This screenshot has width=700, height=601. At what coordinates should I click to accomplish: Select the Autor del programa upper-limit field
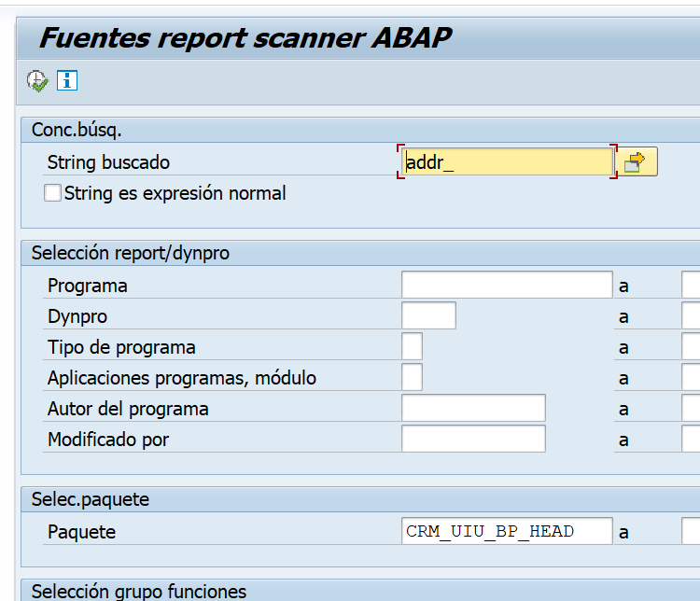pos(691,409)
